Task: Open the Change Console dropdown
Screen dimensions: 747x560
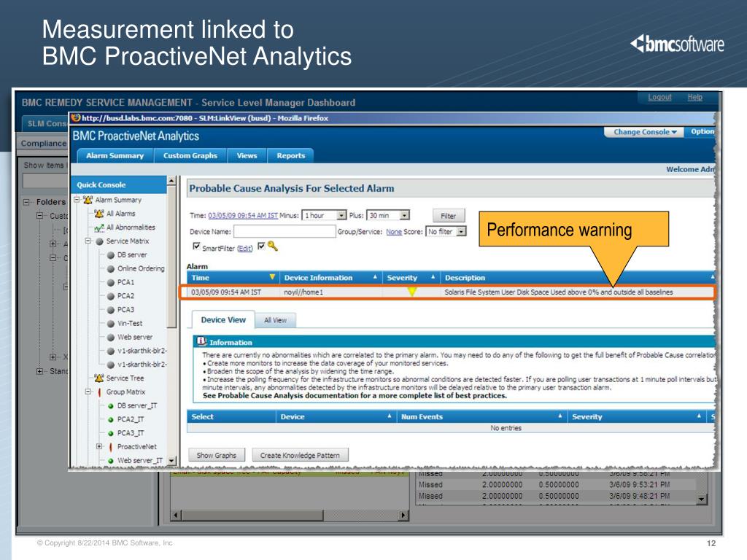Action: [644, 132]
